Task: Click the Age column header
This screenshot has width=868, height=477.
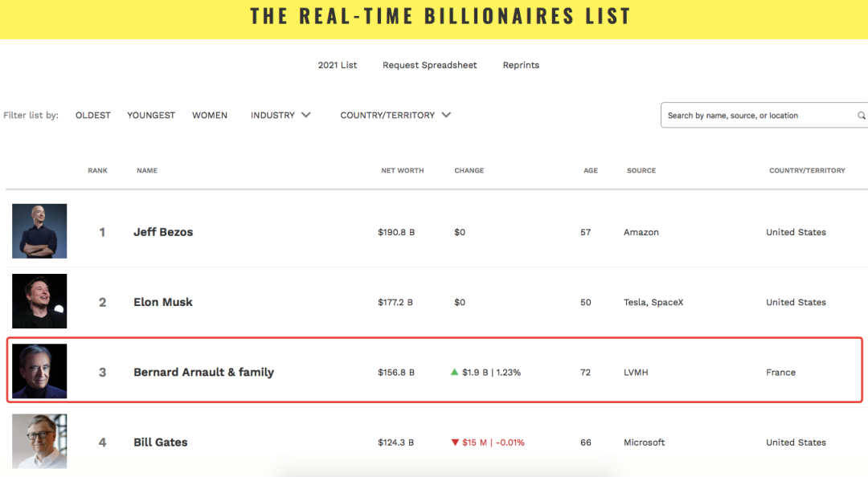Action: [x=591, y=170]
